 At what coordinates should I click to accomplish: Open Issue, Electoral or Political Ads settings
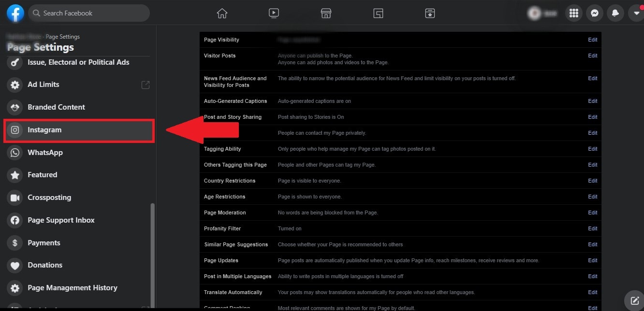tap(79, 62)
